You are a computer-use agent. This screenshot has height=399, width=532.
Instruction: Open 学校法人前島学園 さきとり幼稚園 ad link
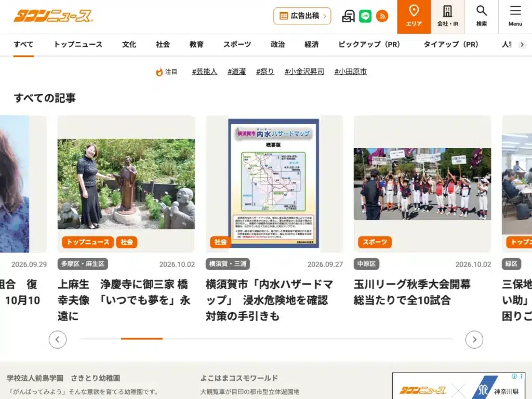pos(63,378)
